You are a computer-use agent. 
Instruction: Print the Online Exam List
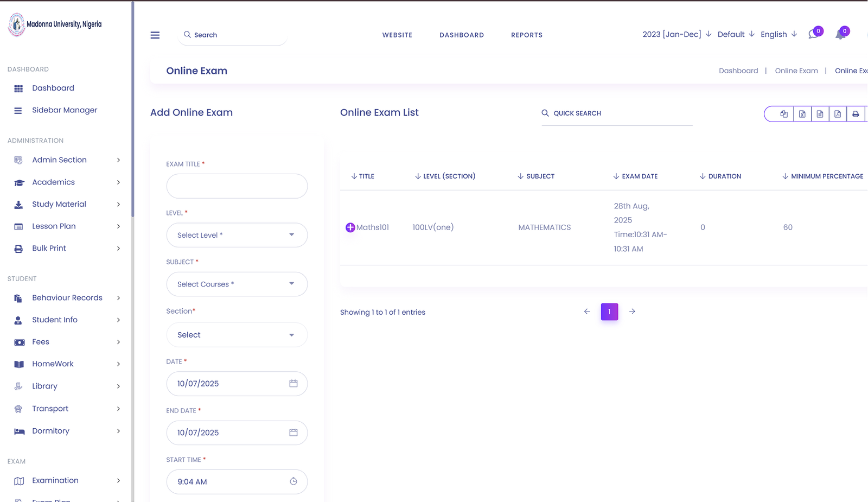pyautogui.click(x=856, y=114)
